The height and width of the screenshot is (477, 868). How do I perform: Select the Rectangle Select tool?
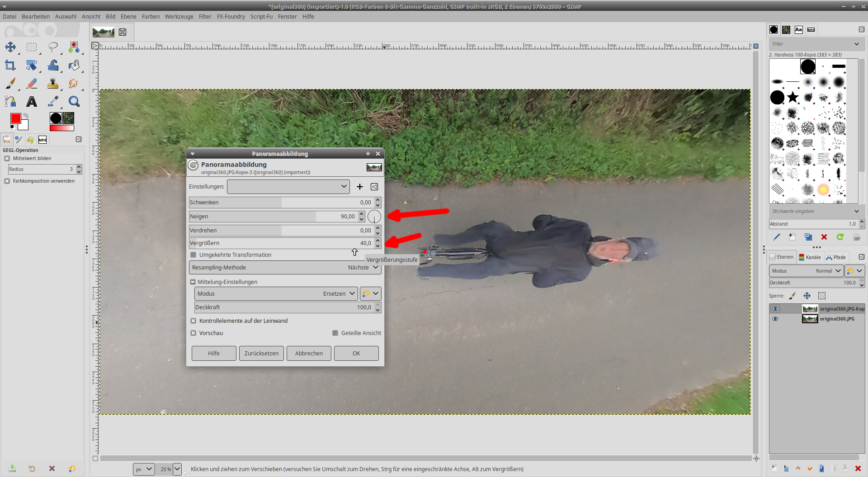tap(32, 47)
